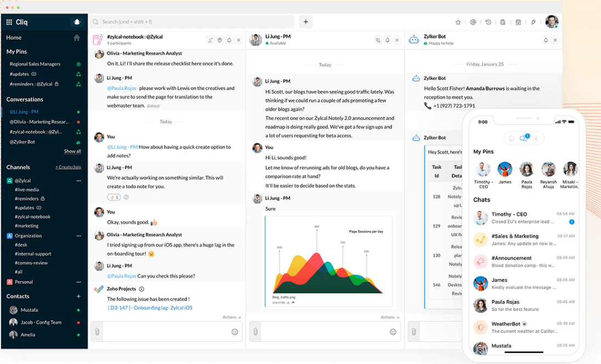Start a call with Li Jung - PM
Screen dimensions: 601x364
(x=378, y=40)
